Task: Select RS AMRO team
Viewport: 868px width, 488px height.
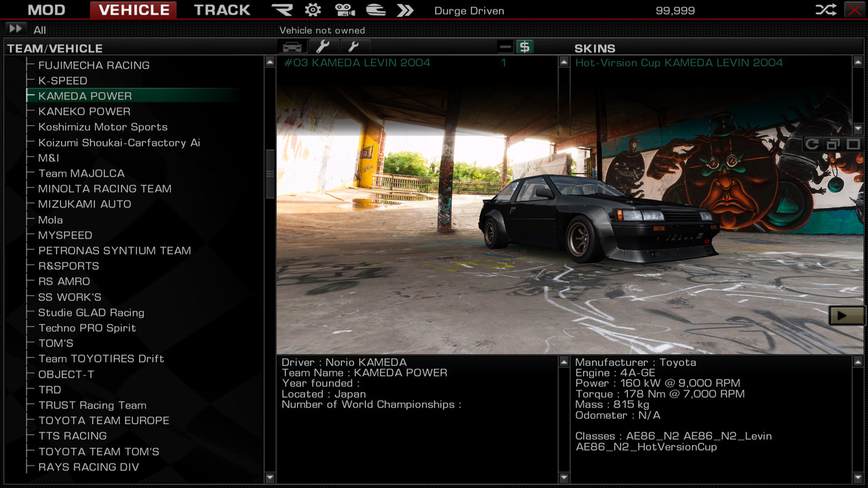Action: (64, 281)
